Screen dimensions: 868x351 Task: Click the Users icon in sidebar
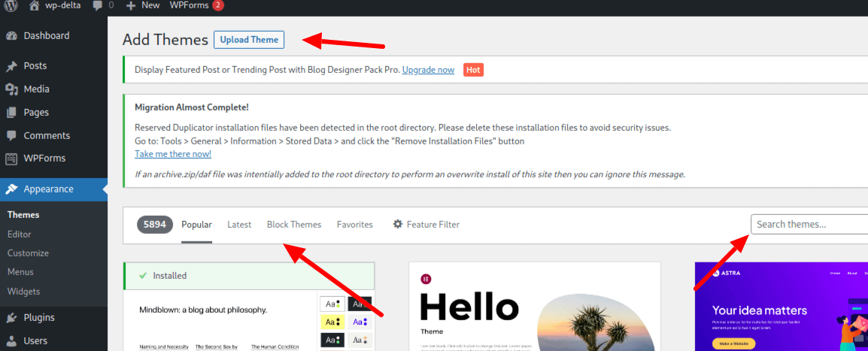[11, 341]
